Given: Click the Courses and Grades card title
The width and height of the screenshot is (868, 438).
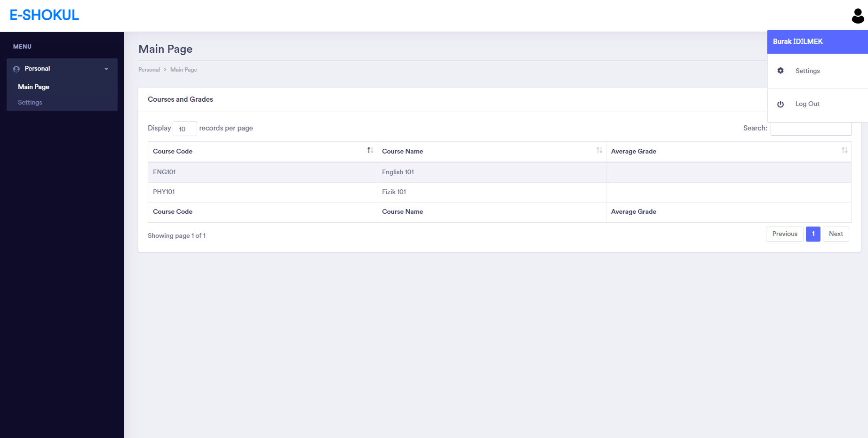Looking at the screenshot, I should pos(180,99).
